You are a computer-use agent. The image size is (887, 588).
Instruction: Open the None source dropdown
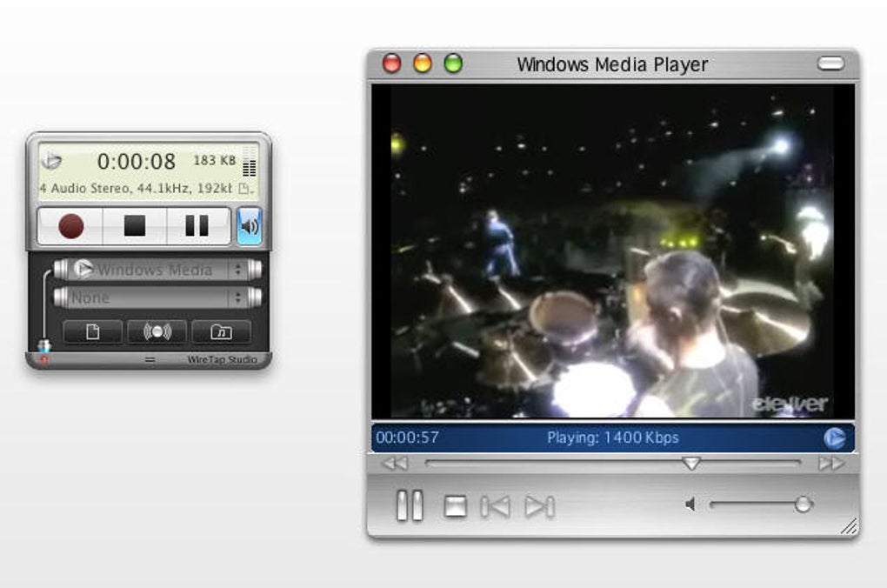[157, 297]
